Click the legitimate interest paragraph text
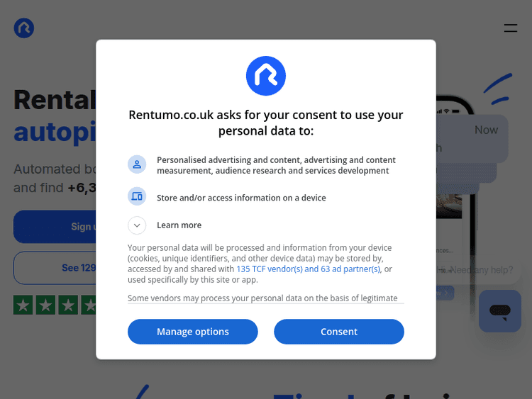Screen dimensions: 532x399 pyautogui.click(x=262, y=298)
